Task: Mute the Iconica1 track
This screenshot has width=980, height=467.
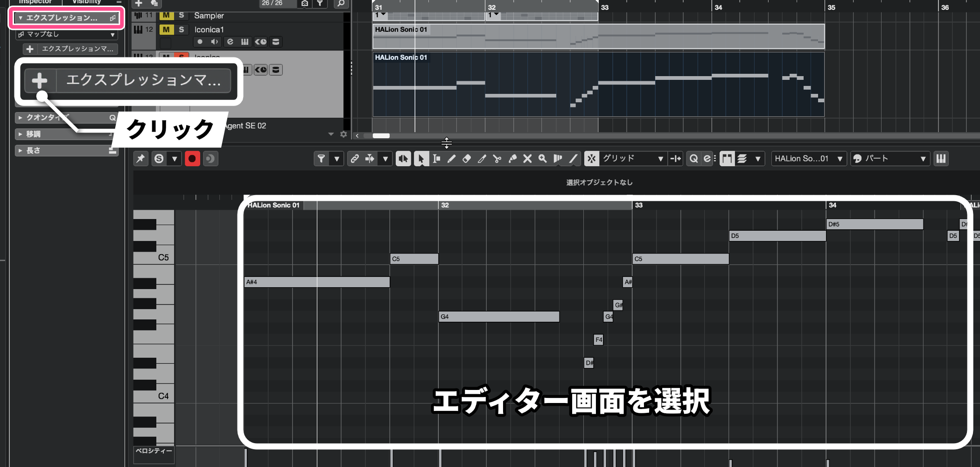Action: pyautogui.click(x=166, y=29)
